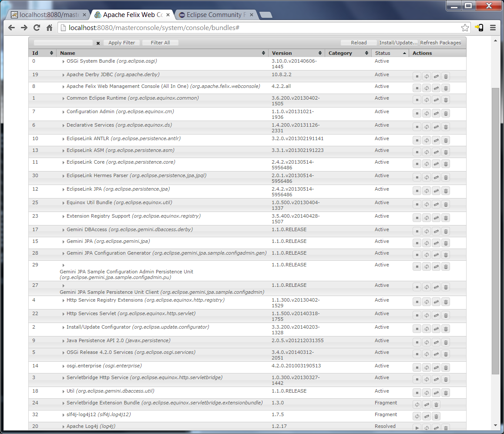Screen dimensions: 504x434
Task: Switch to the localhost:8080/master browser tab
Action: [48, 15]
